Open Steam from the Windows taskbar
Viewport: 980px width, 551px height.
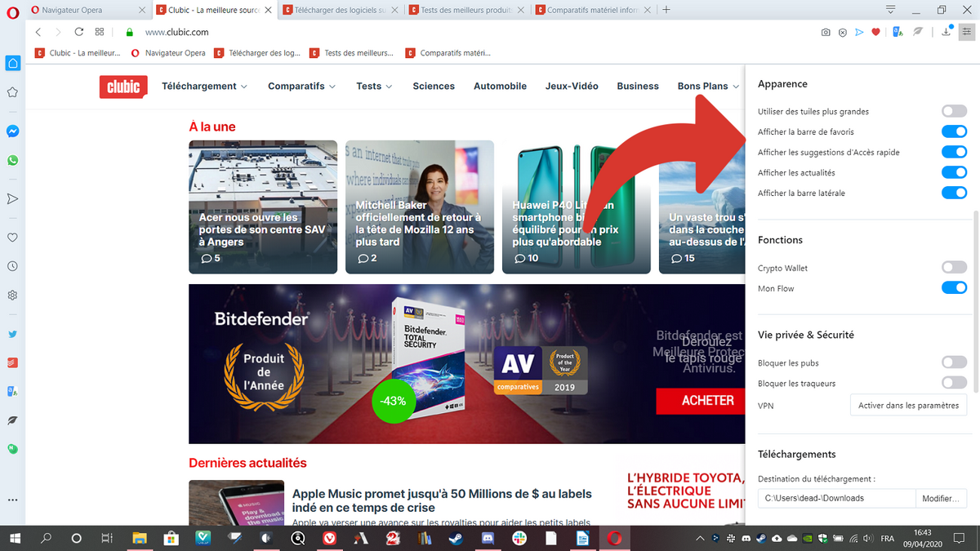click(454, 538)
